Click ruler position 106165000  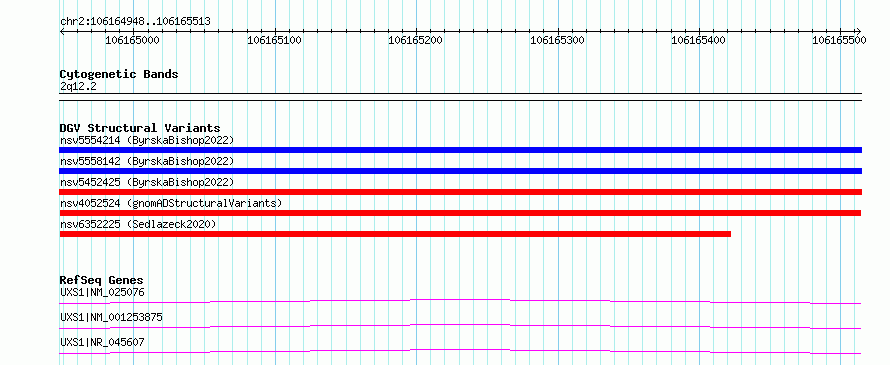[x=133, y=40]
